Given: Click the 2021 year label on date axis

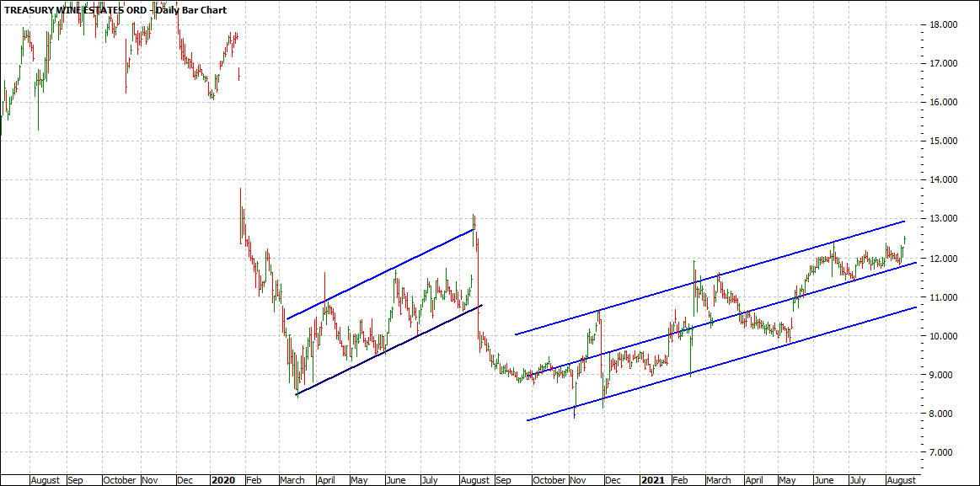Looking at the screenshot, I should [x=651, y=480].
